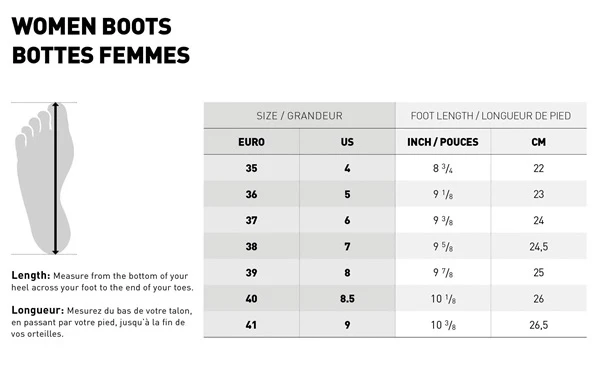Screen dimensions: 597x382
Task: Click the BOTTES FEMMES heading
Action: pyautogui.click(x=101, y=55)
